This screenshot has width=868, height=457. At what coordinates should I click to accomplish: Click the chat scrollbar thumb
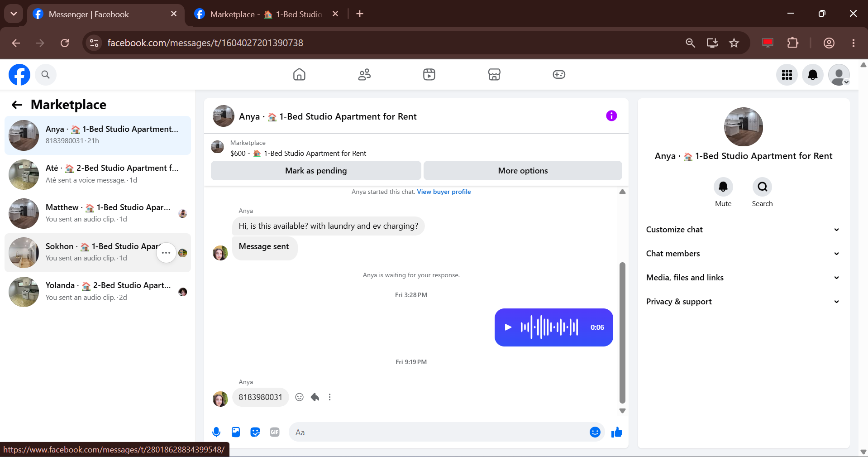coord(622,333)
